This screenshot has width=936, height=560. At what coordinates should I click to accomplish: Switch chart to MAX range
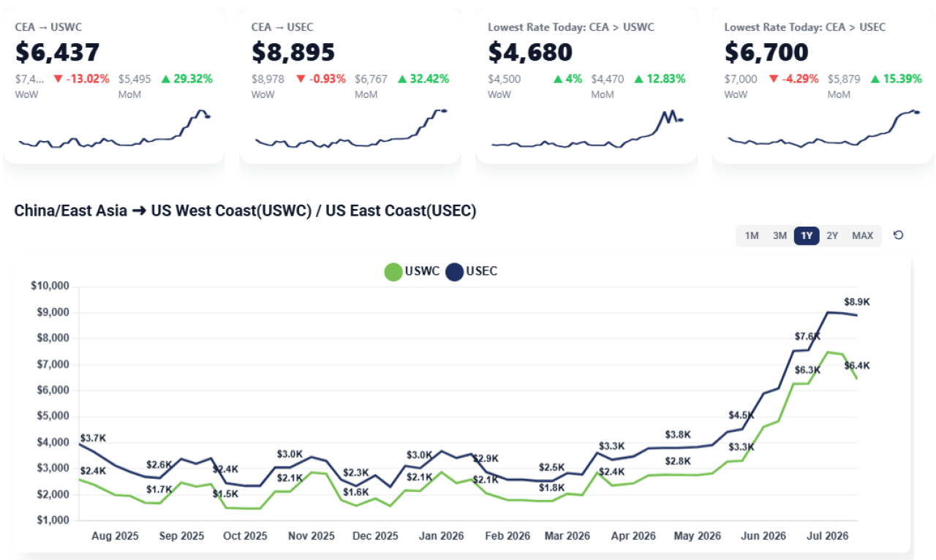[862, 235]
